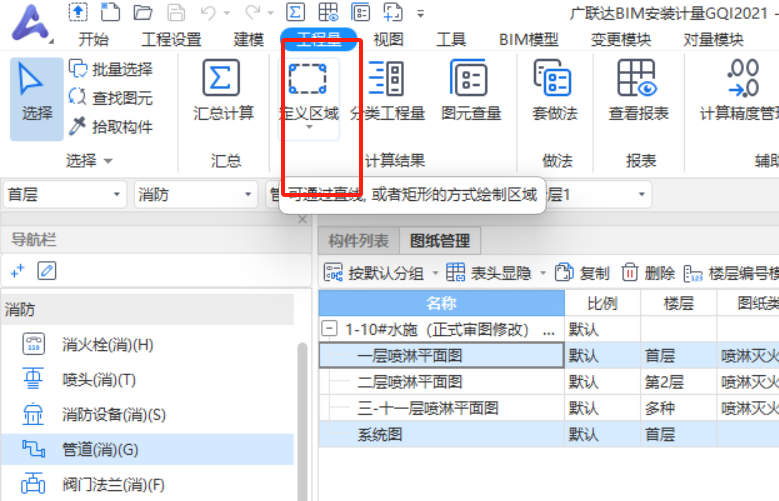Select 管道(消)(G) in navigation
Viewport: 779px width, 501px height.
(148, 449)
